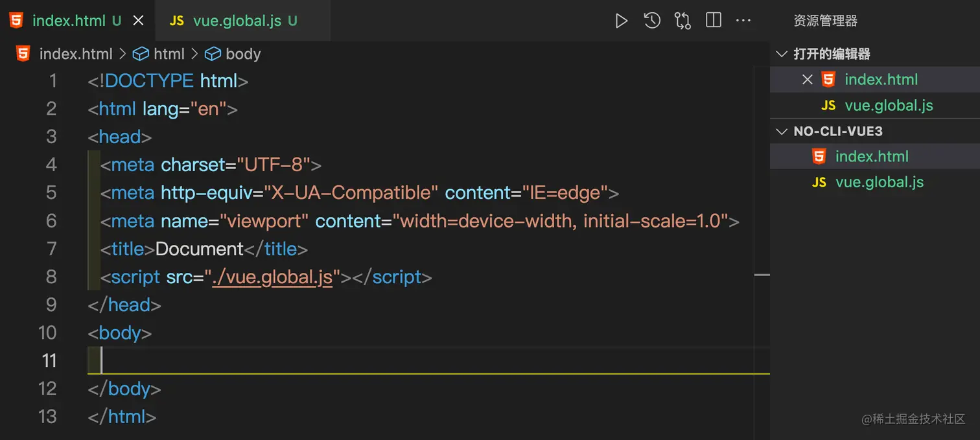This screenshot has height=440, width=980.
Task: Switch to the vue.global.js tab
Action: coord(237,21)
